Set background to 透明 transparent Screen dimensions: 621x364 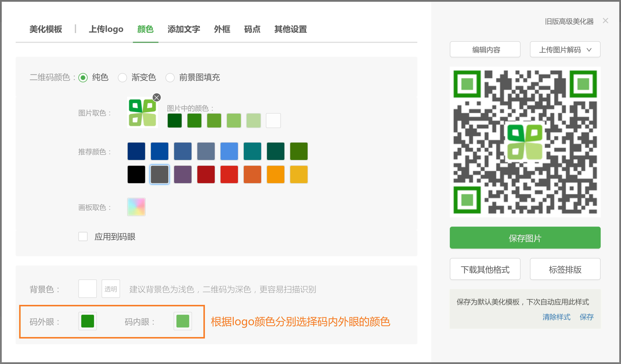[111, 289]
